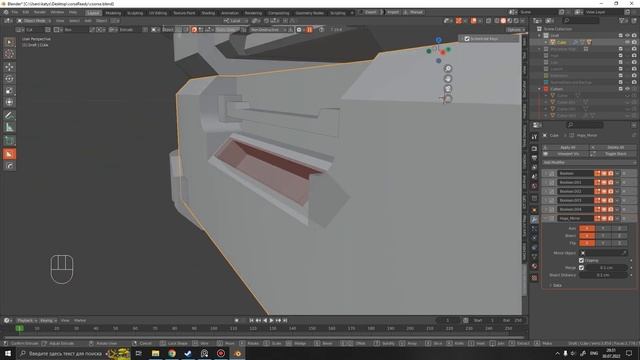Activate the Move tool
Screen dimensions: 640x360
[x=9, y=67]
